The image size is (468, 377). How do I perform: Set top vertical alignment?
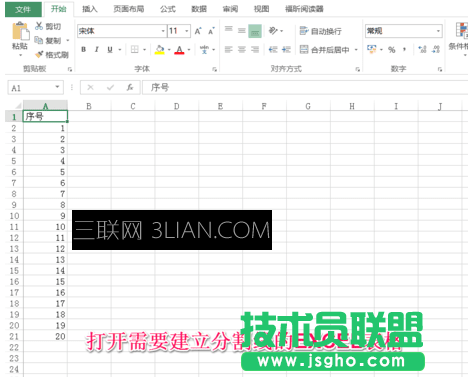pos(229,30)
